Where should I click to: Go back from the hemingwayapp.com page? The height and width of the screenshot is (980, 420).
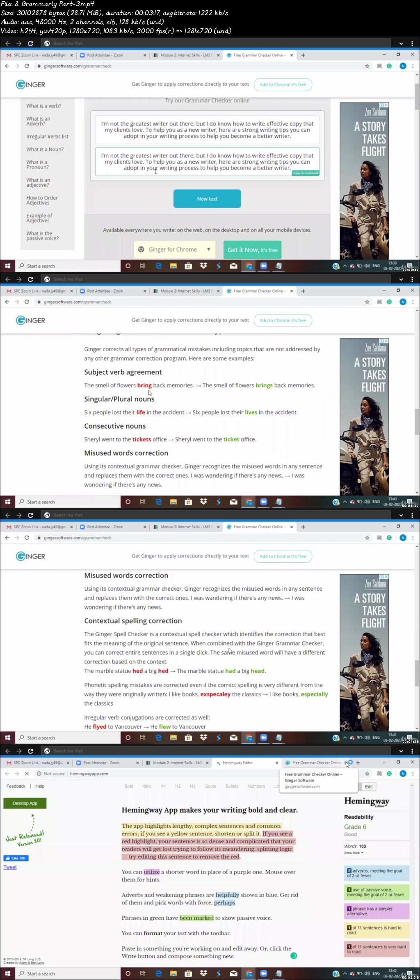7,773
